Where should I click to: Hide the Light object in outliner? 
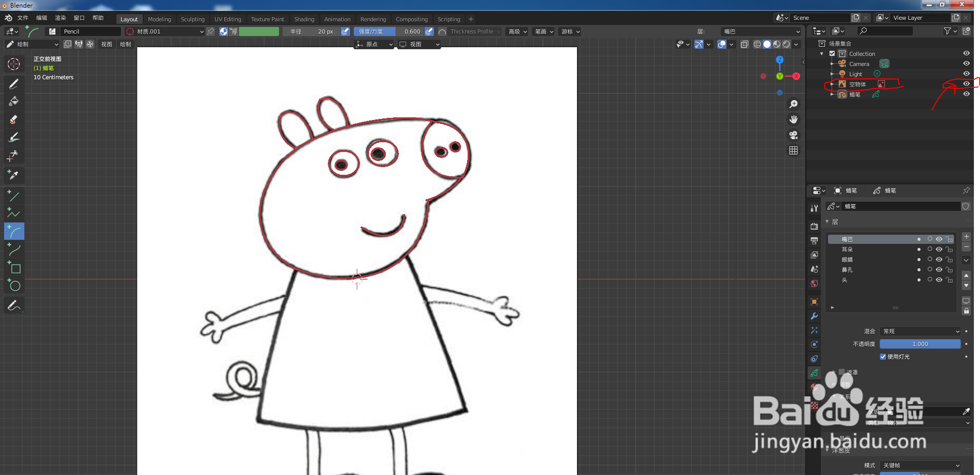tap(966, 74)
